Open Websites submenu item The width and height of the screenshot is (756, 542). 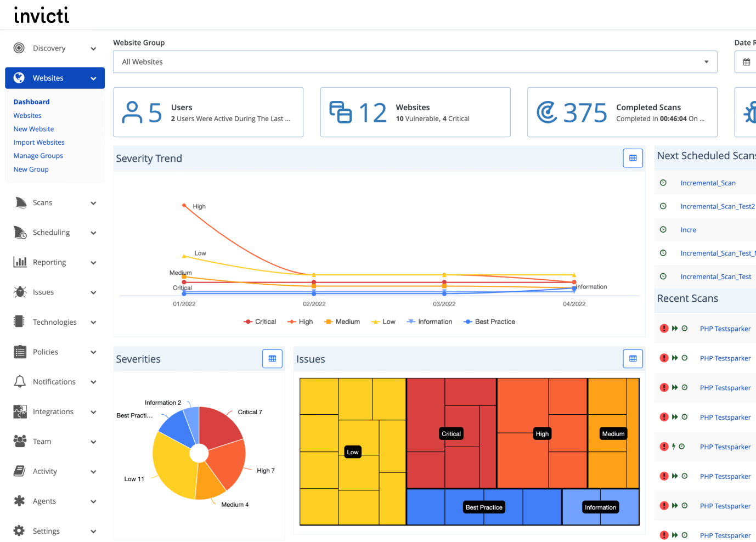coord(27,116)
